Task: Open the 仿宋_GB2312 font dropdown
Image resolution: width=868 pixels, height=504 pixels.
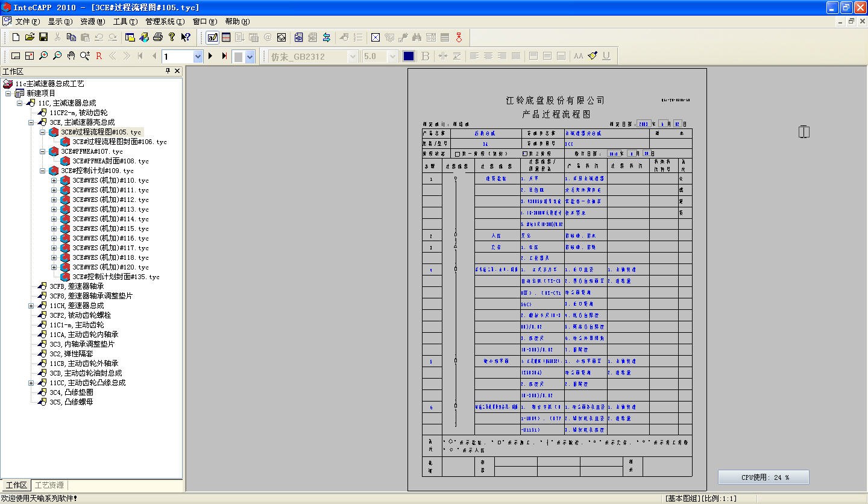Action: (353, 56)
